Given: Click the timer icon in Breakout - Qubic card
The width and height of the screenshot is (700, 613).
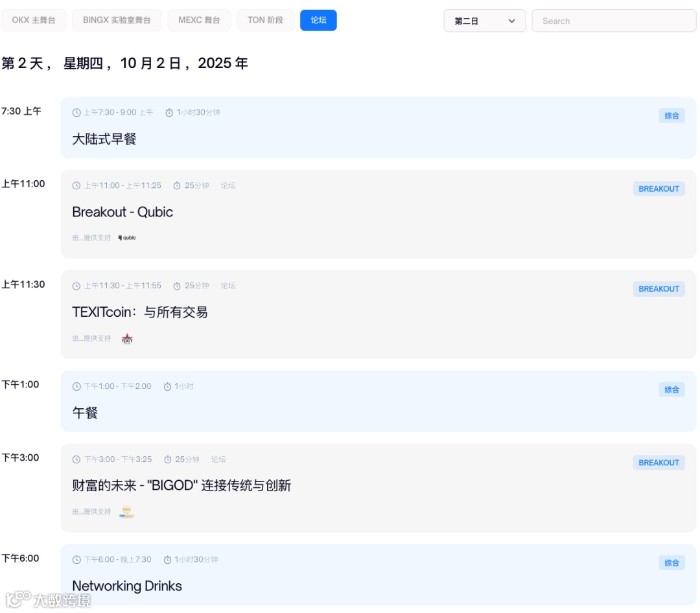Looking at the screenshot, I should [x=177, y=186].
